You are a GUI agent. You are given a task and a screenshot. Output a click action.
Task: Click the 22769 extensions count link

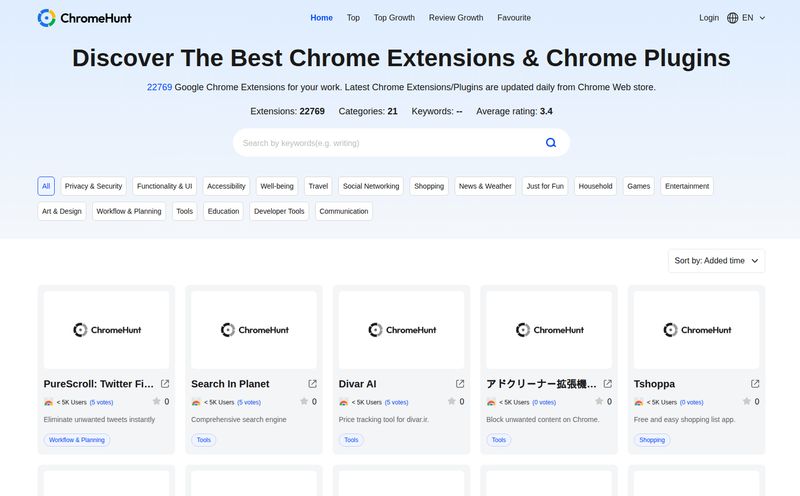click(159, 87)
